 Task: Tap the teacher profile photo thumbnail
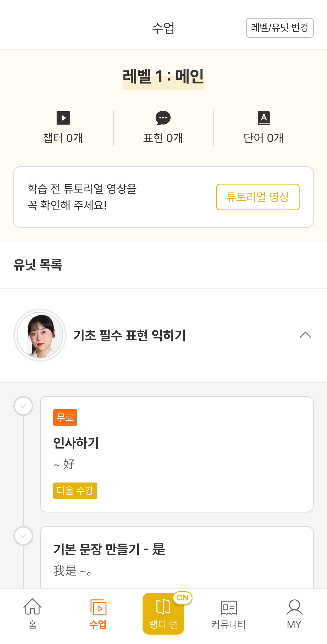pos(40,335)
